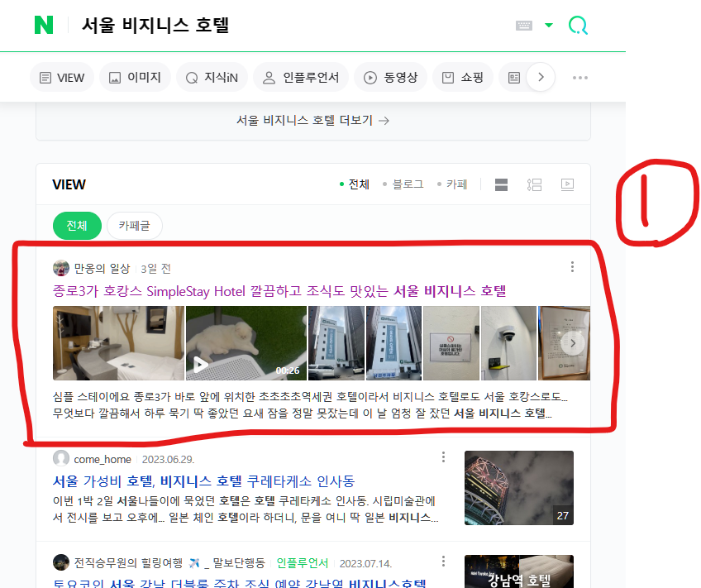Click the date text 2023.07.14.
This screenshot has height=588, width=701.
coord(365,563)
